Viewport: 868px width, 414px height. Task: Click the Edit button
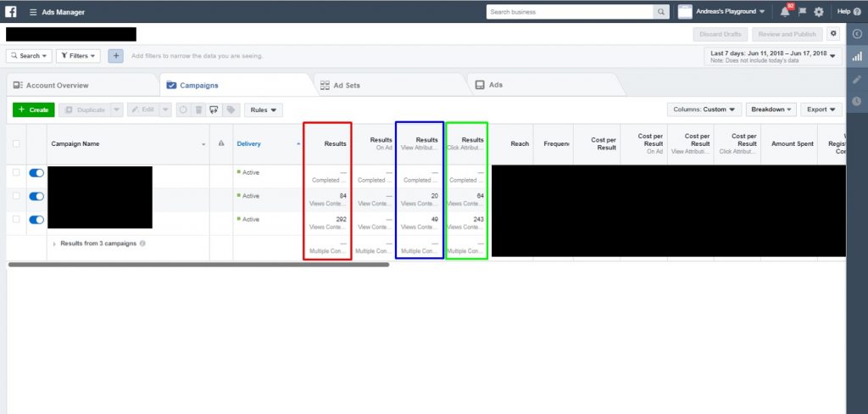point(143,109)
